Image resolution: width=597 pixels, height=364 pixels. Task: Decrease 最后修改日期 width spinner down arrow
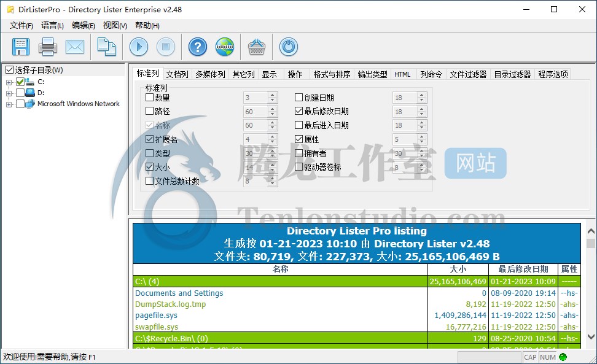tap(421, 114)
